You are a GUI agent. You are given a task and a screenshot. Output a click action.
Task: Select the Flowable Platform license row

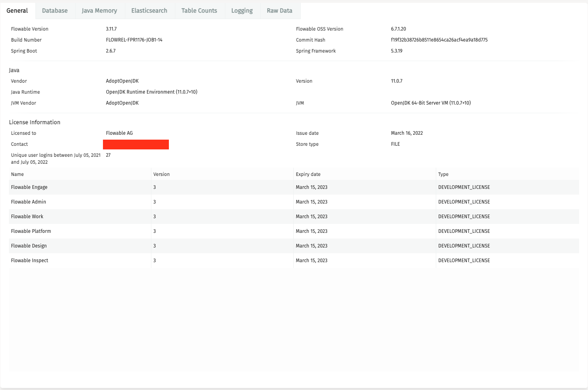click(x=31, y=231)
